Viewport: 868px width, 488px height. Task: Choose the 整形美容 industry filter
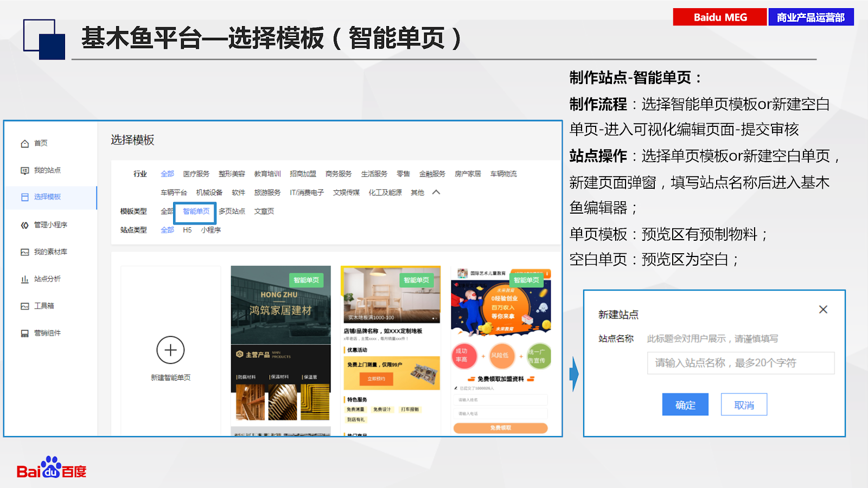coord(232,174)
